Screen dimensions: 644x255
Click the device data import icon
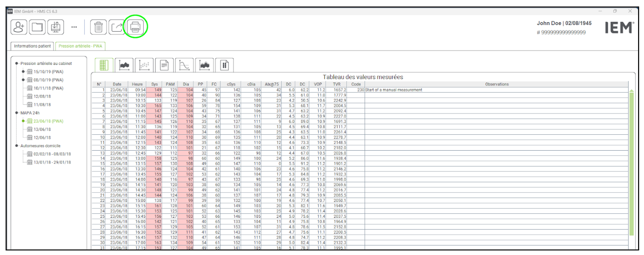[x=56, y=27]
